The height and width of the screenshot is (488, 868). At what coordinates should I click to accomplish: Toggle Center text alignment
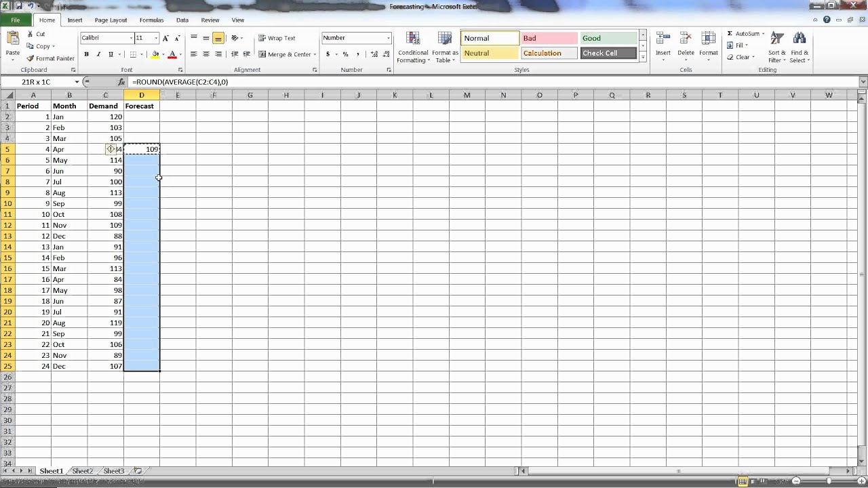(x=206, y=54)
